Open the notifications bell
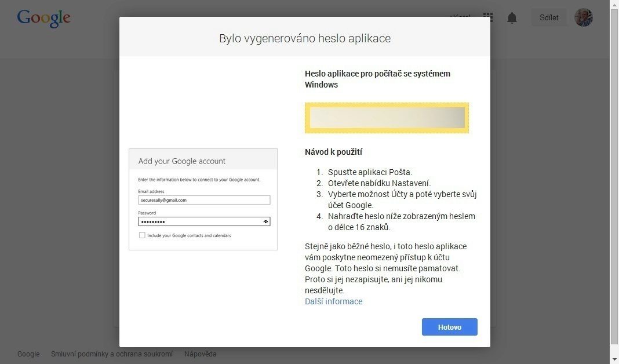This screenshot has height=364, width=619. pyautogui.click(x=512, y=18)
